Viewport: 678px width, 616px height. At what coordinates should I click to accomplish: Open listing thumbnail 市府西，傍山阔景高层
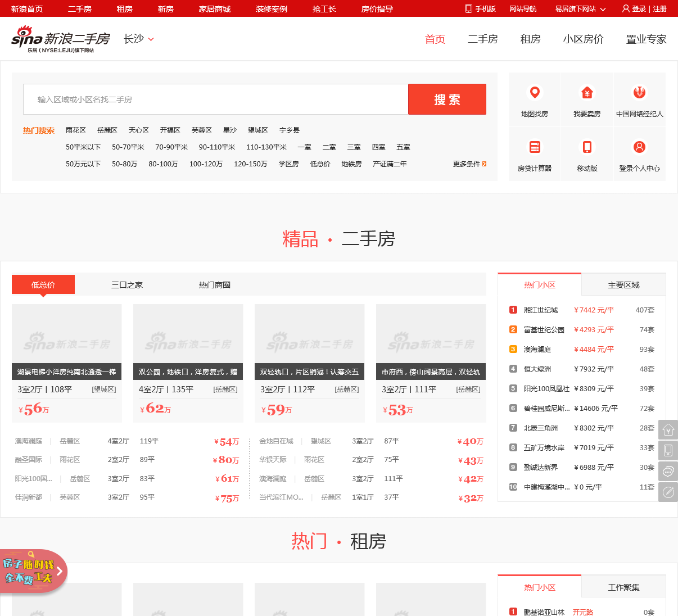431,342
